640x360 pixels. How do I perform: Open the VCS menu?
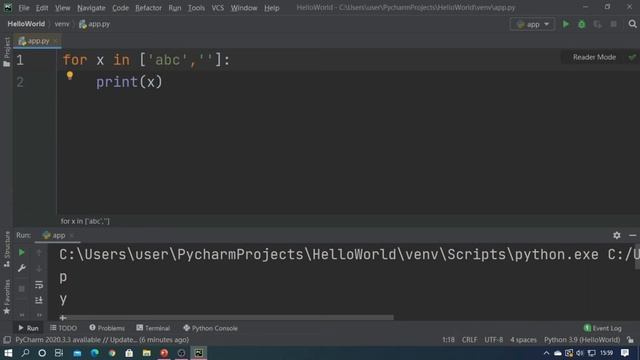[x=218, y=8]
